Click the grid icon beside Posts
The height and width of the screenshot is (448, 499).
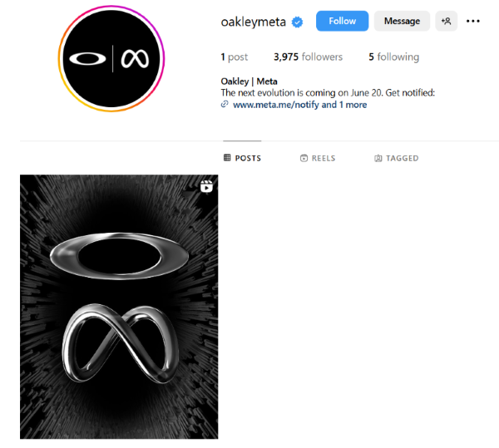(227, 158)
